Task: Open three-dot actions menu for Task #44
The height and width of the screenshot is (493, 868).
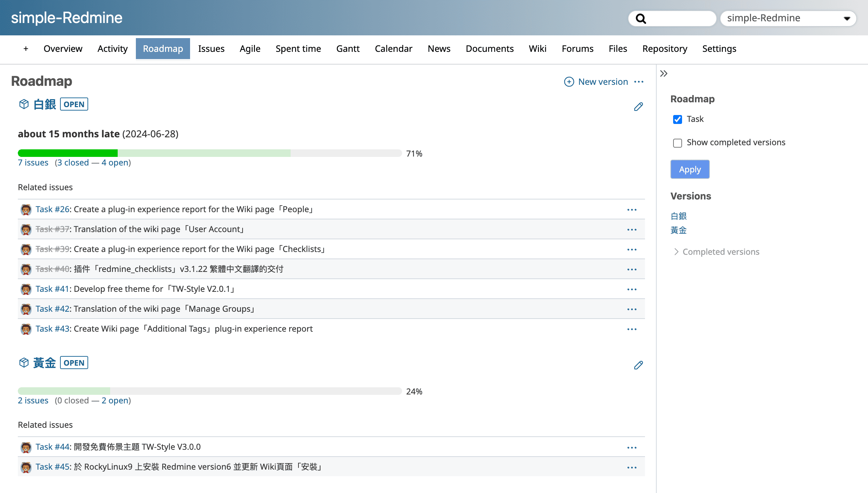Action: click(632, 447)
